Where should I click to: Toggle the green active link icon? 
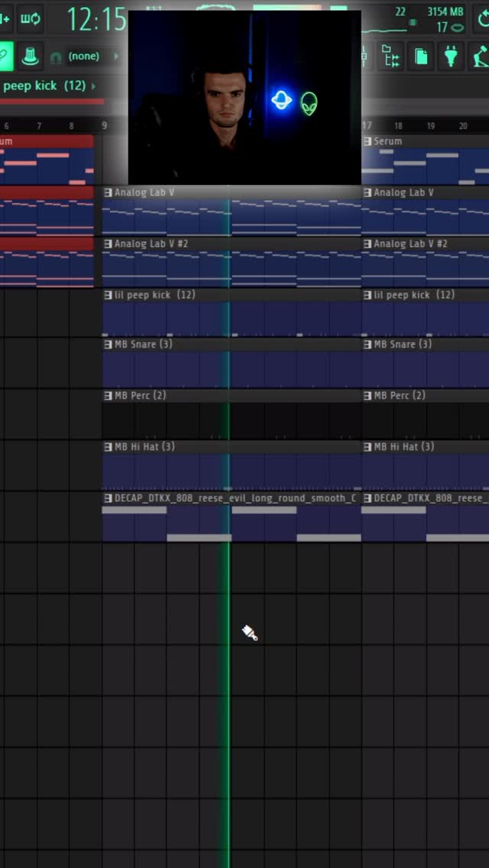[x=5, y=56]
